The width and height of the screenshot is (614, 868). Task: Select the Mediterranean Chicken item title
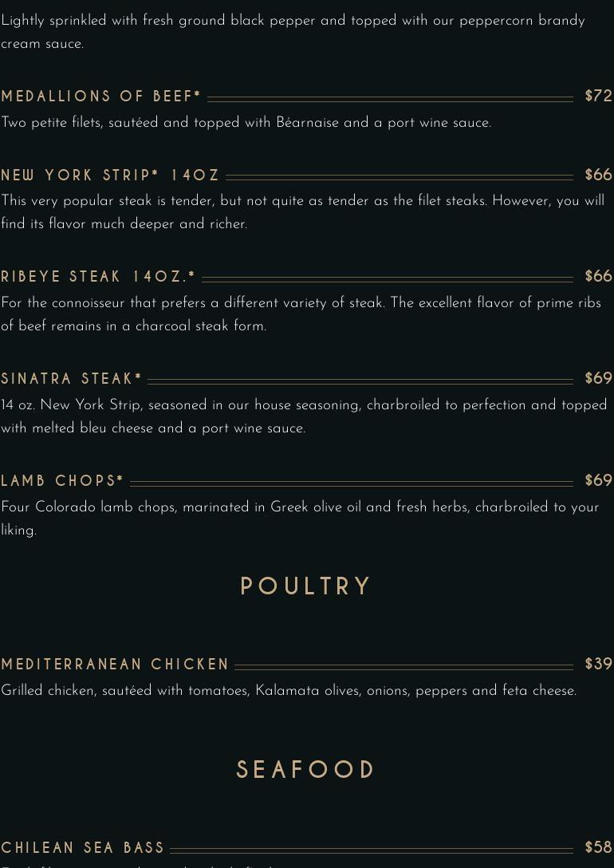coord(116,665)
